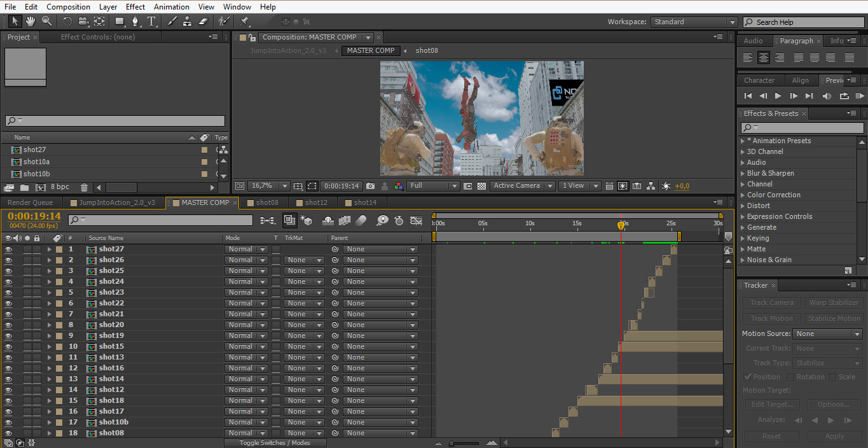Select the Brush tool
Viewport: 868px width, 448px height.
[172, 21]
